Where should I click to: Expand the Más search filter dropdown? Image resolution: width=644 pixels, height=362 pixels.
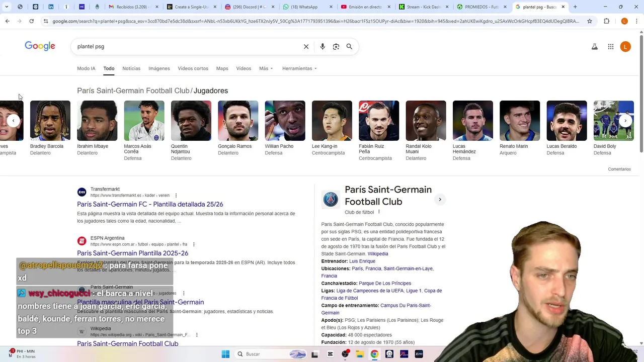coord(266,68)
